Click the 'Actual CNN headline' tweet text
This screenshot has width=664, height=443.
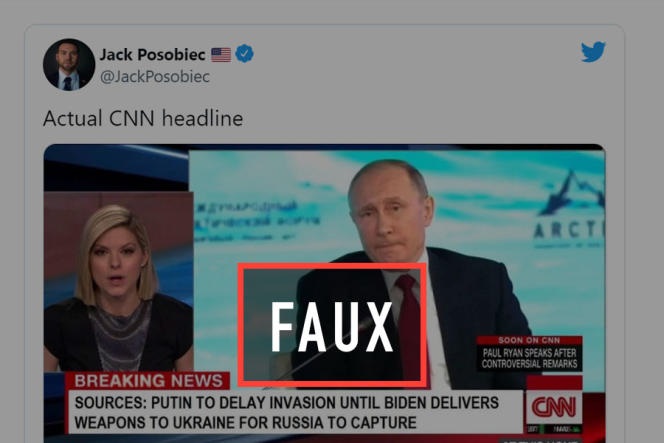143,118
